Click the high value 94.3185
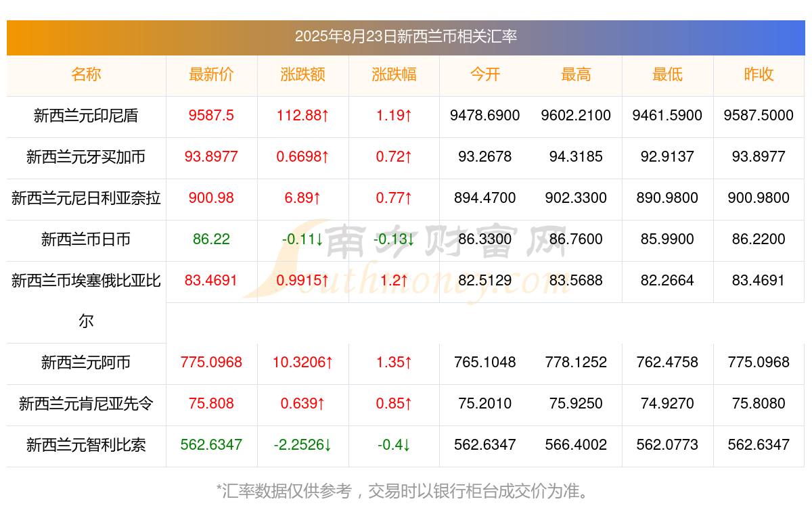Screen dimensions: 812x512 pos(576,157)
